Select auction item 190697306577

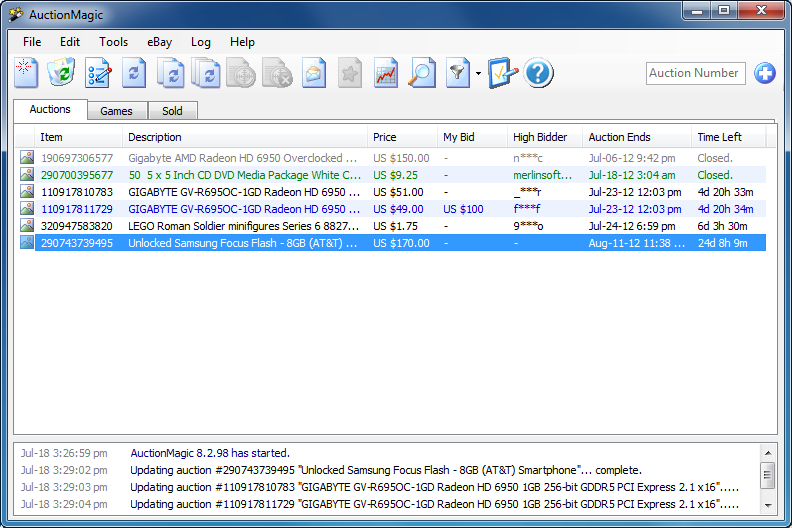coord(77,158)
